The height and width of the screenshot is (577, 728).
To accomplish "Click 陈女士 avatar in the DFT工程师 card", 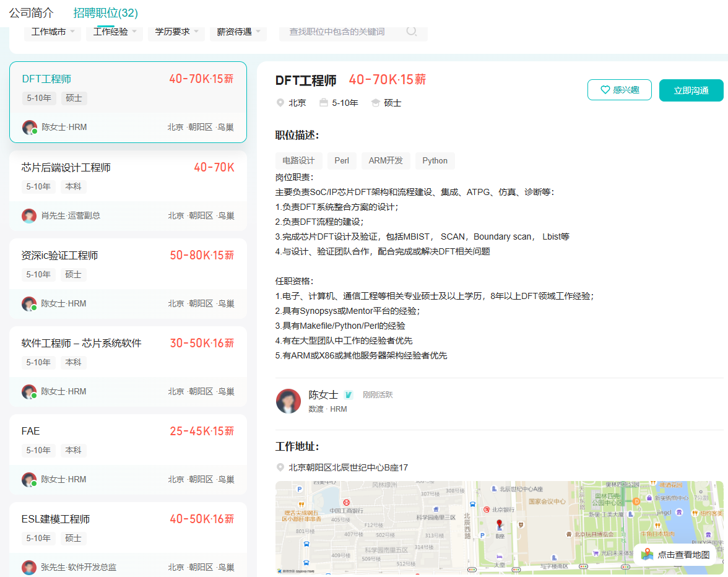I will coord(30,127).
